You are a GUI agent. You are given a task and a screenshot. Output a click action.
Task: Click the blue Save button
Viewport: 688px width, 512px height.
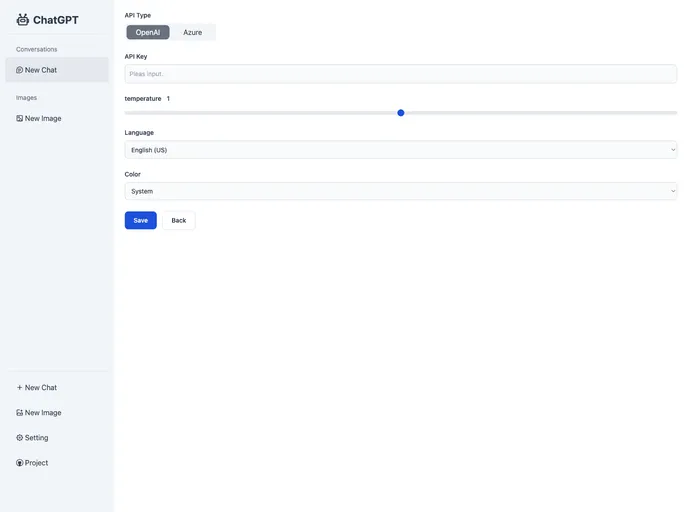(140, 220)
